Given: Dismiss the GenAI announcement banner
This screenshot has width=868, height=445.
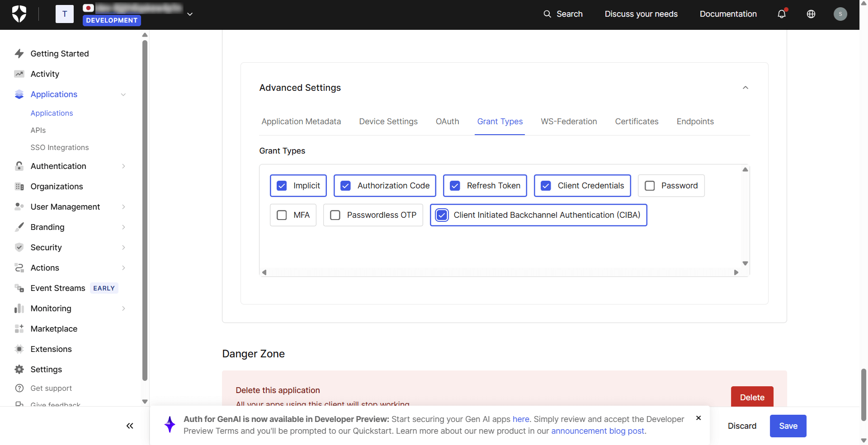Looking at the screenshot, I should pyautogui.click(x=698, y=418).
